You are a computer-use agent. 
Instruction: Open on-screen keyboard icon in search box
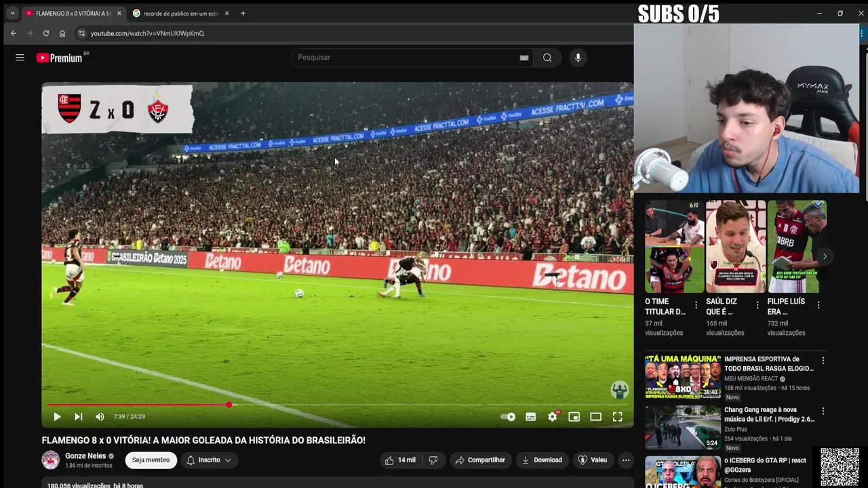[524, 58]
